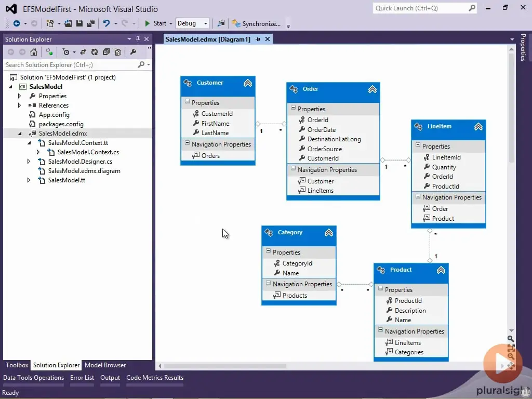
Task: Open the toolbar overflow options arrow
Action: point(288,26)
